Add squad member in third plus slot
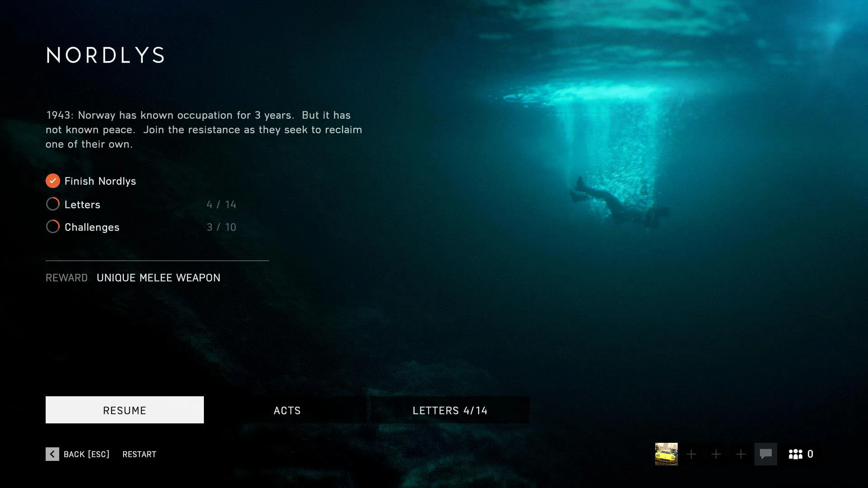868x488 pixels. tap(741, 454)
